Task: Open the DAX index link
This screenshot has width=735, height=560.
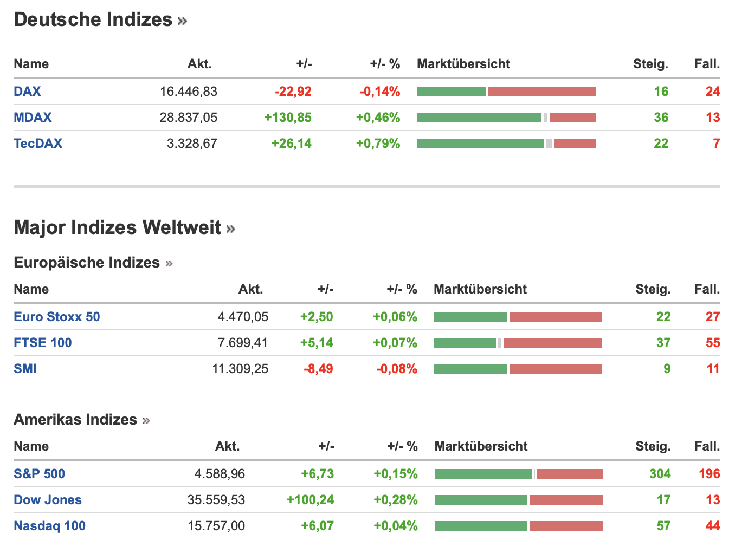Action: pos(27,92)
